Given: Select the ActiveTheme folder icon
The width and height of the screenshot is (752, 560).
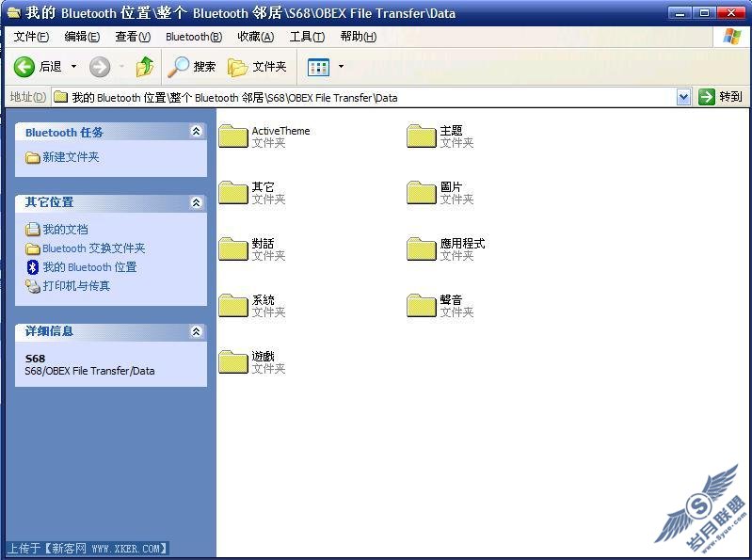Looking at the screenshot, I should tap(233, 136).
